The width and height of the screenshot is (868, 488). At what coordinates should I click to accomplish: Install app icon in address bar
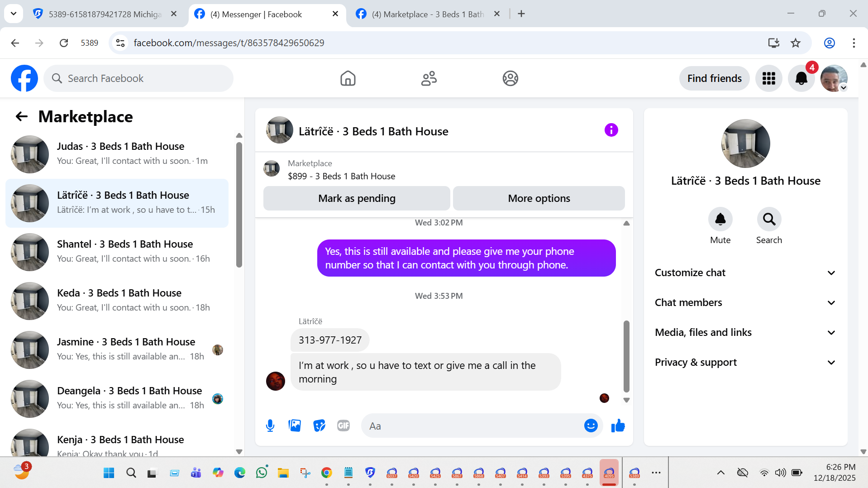(773, 43)
